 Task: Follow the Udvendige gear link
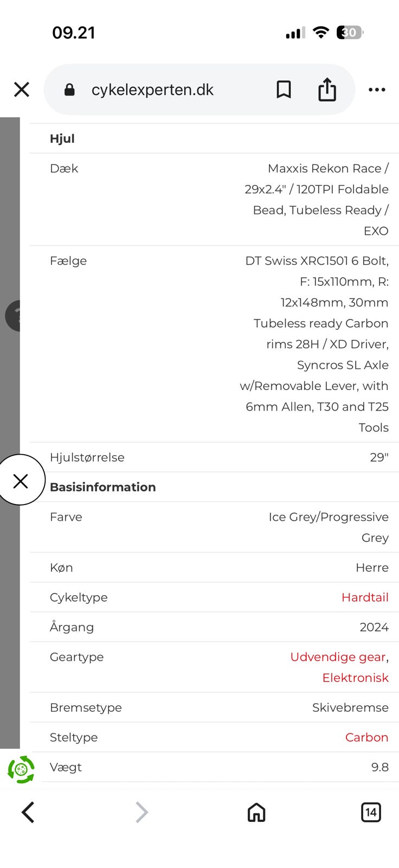338,657
